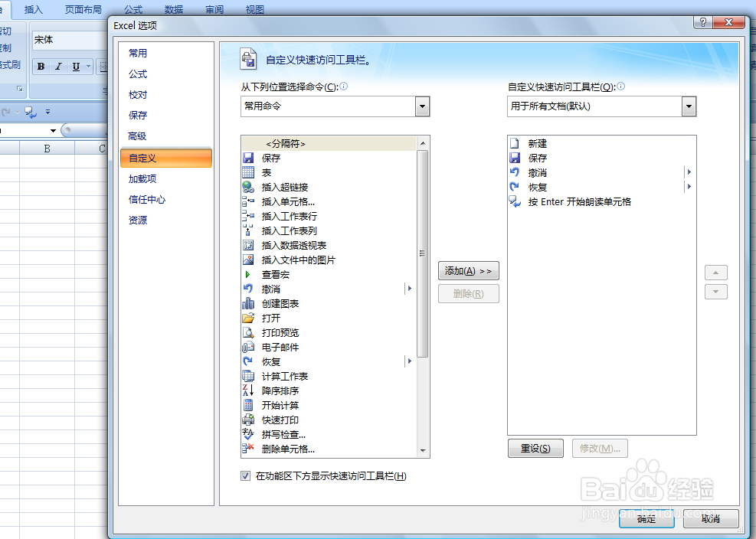Switch to 加载项 options category
This screenshot has width=756, height=539.
click(x=142, y=179)
